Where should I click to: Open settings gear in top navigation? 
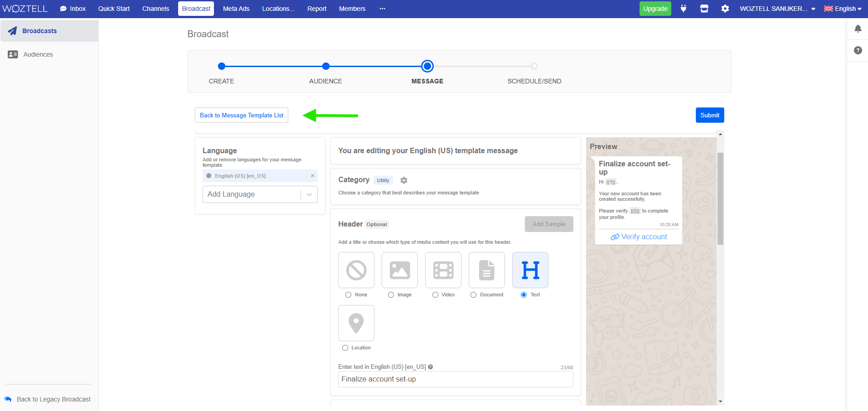(725, 9)
